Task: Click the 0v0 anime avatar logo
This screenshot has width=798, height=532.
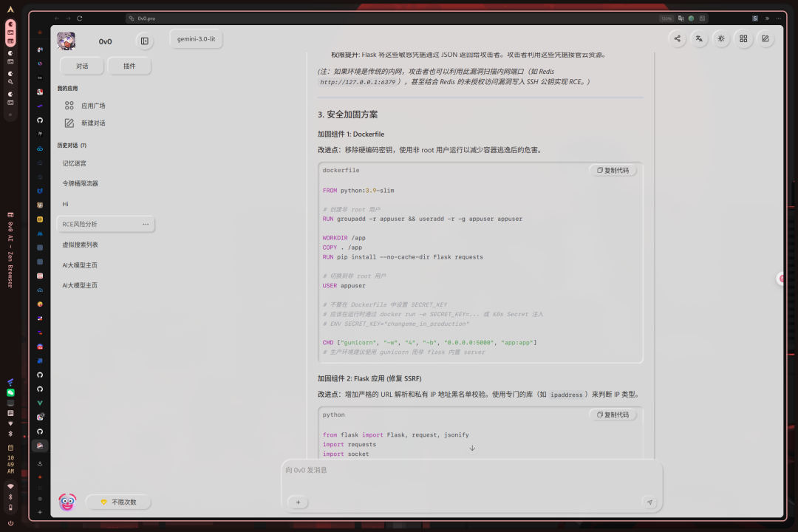Action: 66,41
